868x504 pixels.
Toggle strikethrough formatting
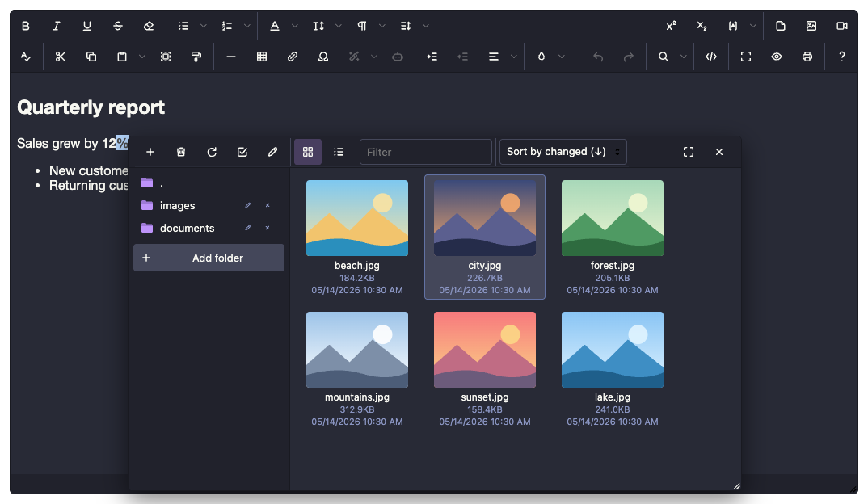(x=117, y=26)
